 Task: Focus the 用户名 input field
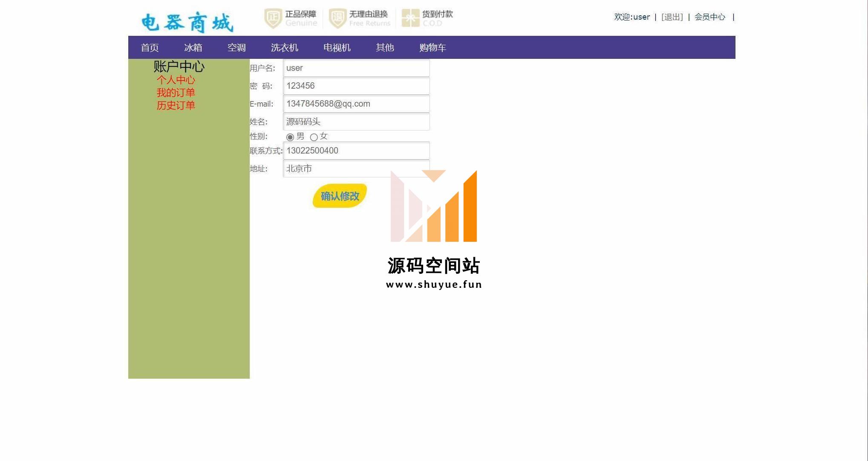[x=356, y=68]
